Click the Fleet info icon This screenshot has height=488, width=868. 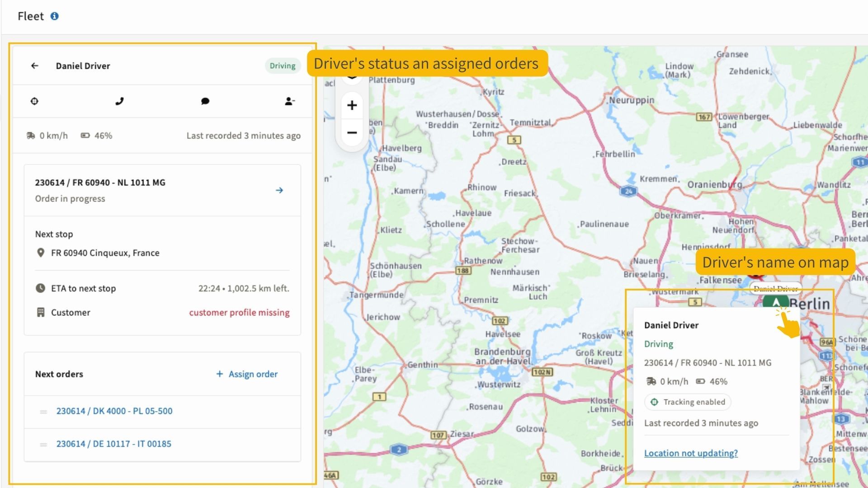coord(54,16)
